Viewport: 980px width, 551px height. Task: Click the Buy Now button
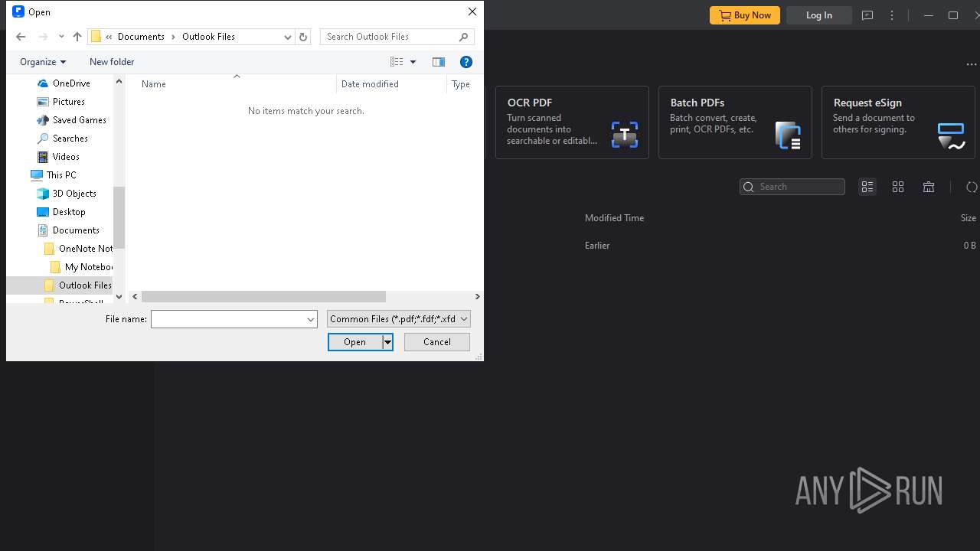[745, 15]
